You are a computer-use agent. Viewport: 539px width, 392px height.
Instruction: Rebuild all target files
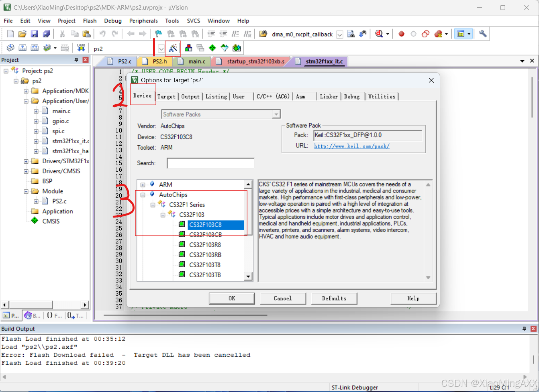(35, 47)
